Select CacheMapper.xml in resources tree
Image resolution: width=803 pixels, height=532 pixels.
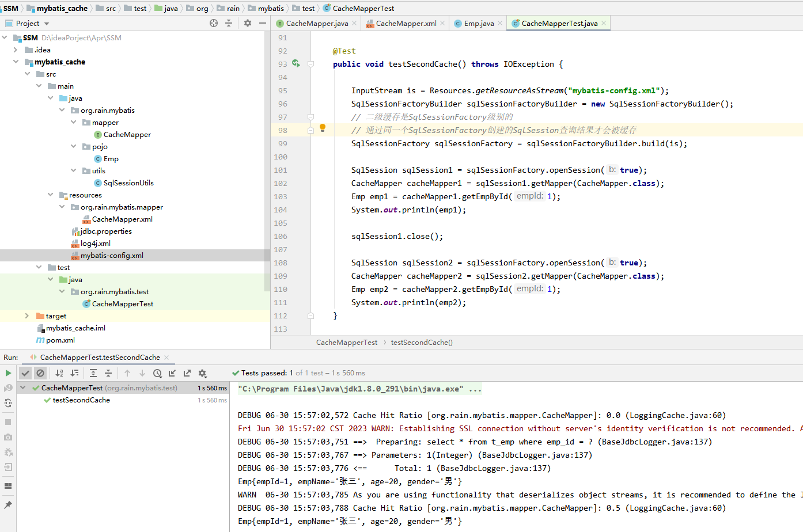[118, 219]
